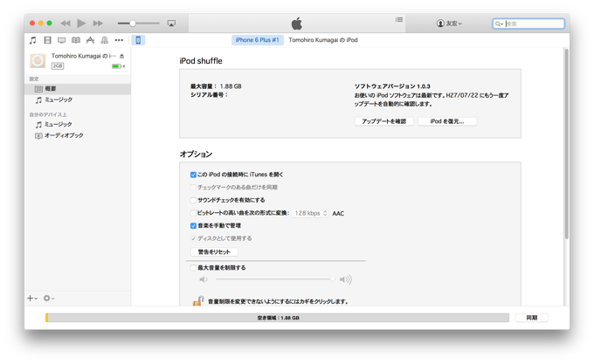Open the add (+) menu in sidebar
594x364 pixels.
[x=32, y=299]
